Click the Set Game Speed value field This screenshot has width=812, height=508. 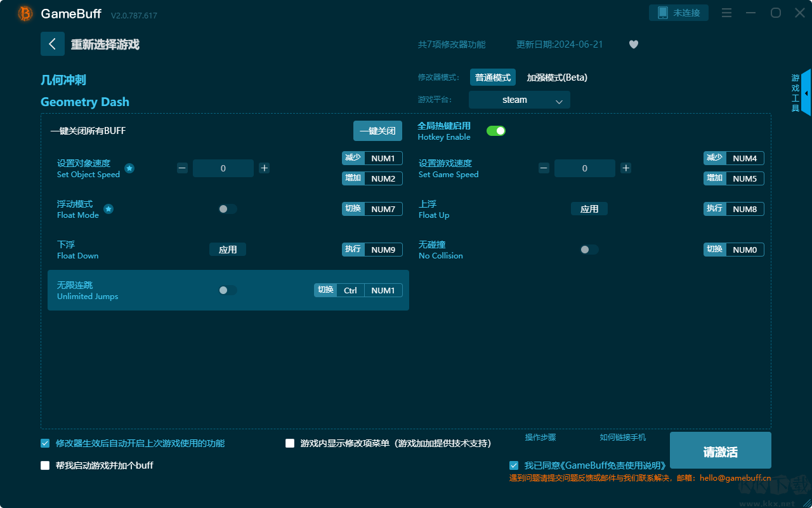tap(585, 168)
